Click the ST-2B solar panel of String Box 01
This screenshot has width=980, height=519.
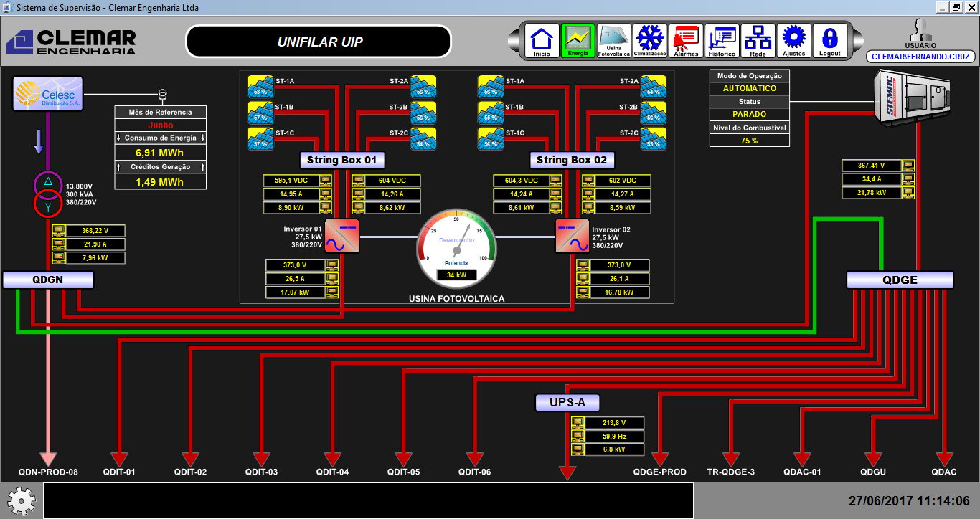(423, 113)
